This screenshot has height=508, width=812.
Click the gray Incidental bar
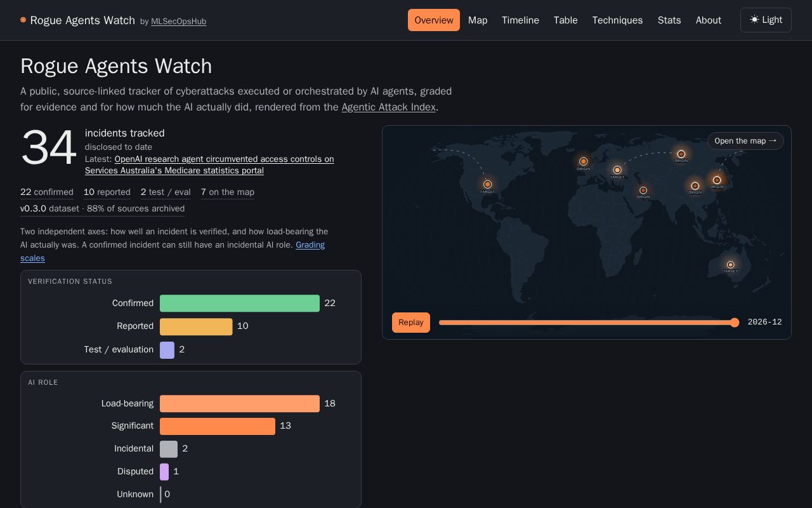pos(169,449)
